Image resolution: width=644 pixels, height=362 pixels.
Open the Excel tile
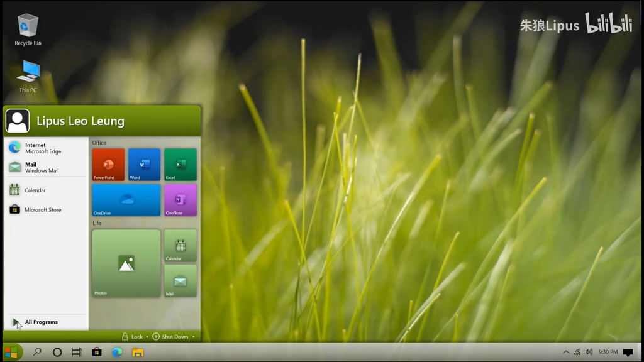pyautogui.click(x=180, y=165)
